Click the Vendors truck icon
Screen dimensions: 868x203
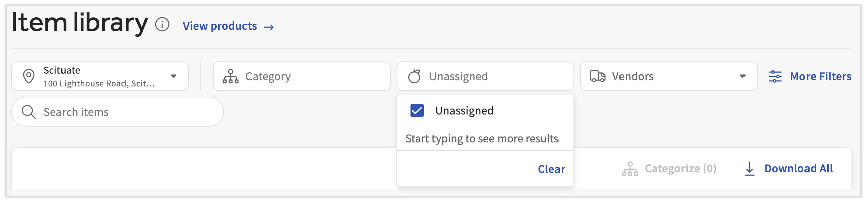pos(598,76)
